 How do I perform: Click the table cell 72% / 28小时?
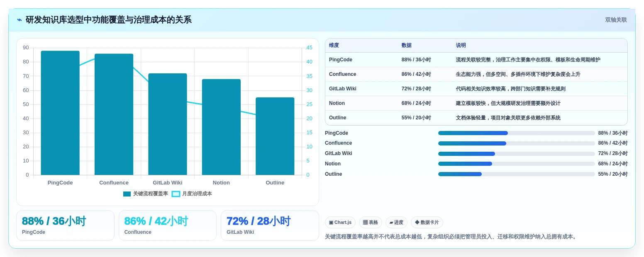click(x=416, y=89)
